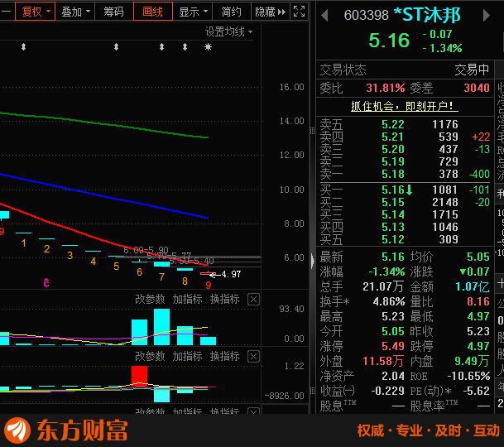Click the drag grip beside the order book

[313, 131]
